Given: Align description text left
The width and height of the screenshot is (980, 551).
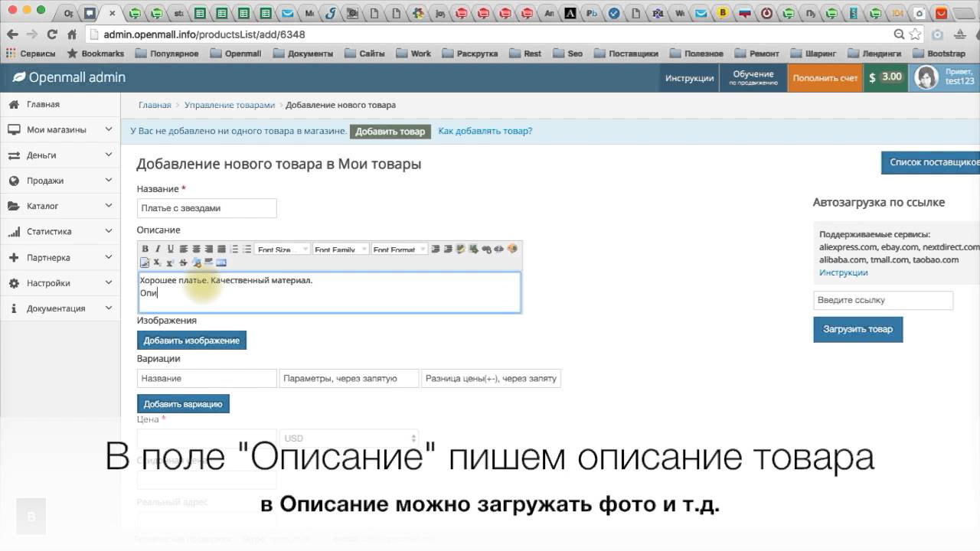Looking at the screenshot, I should click(184, 249).
